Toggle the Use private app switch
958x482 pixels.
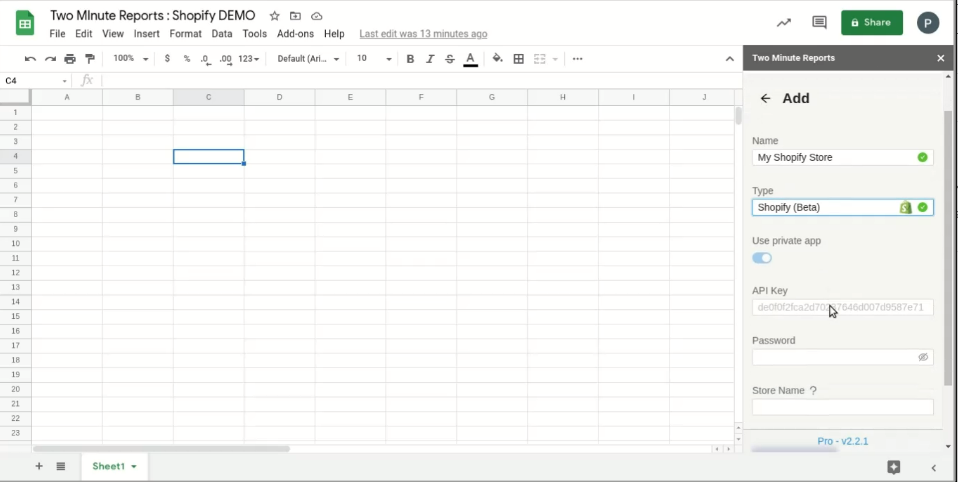[x=762, y=258]
